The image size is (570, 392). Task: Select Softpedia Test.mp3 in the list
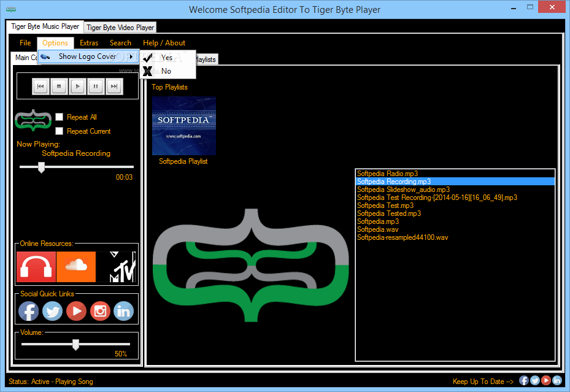(x=455, y=206)
